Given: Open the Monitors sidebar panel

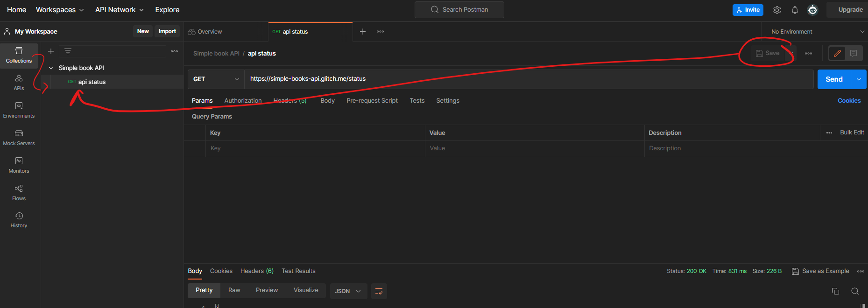Looking at the screenshot, I should (19, 165).
